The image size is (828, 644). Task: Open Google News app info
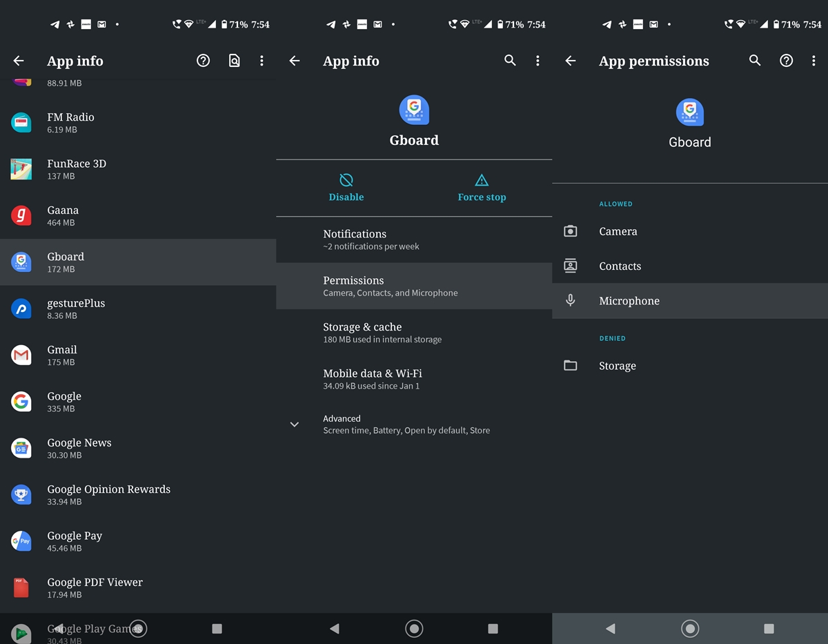(138, 448)
